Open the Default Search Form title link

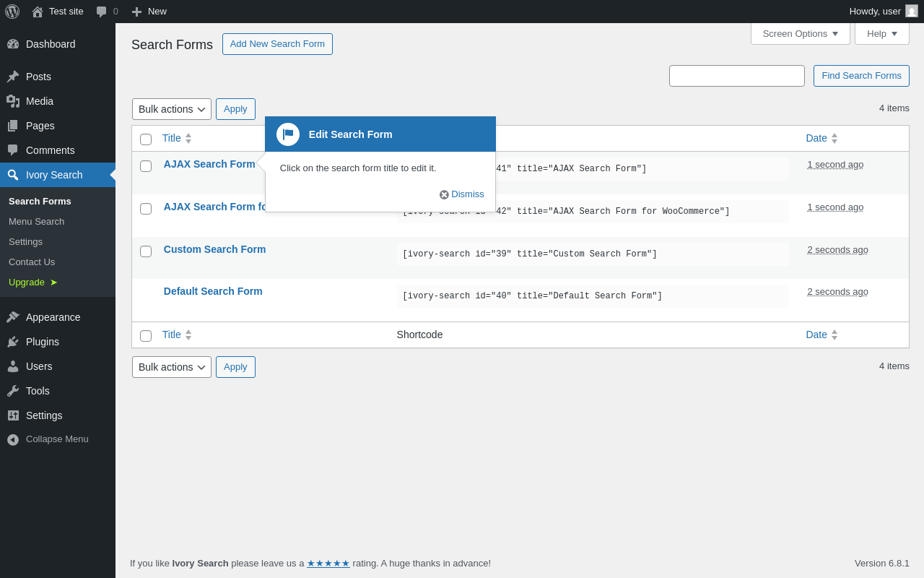(x=213, y=291)
